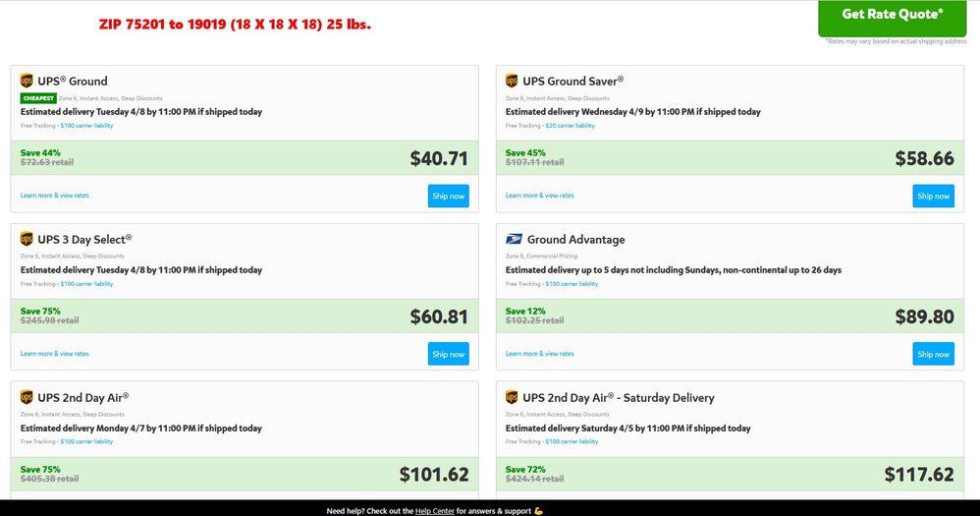Ship now with UPS Ground Saver at $58.66
Viewport: 980px width, 516px height.
point(933,196)
